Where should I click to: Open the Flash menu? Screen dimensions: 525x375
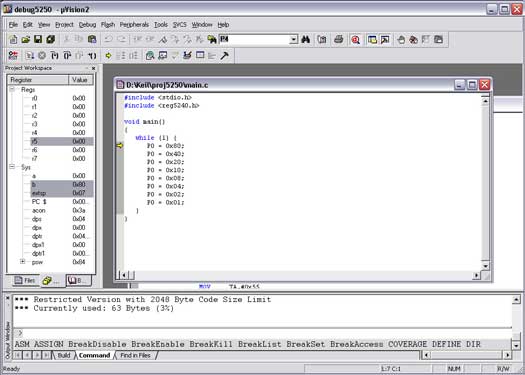click(x=108, y=25)
